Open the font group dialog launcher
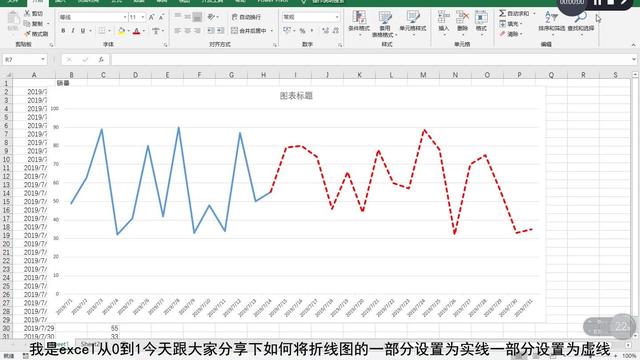Image resolution: width=640 pixels, height=360 pixels. 165,44
